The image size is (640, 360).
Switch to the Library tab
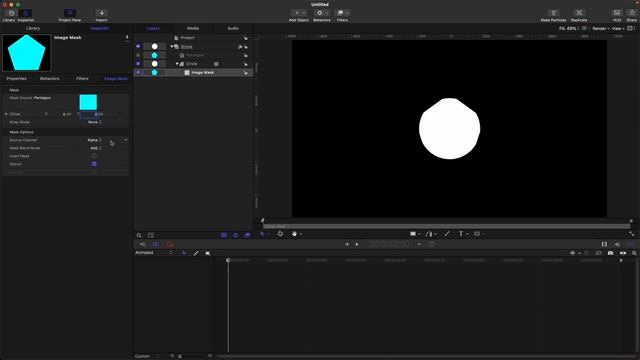pos(33,28)
